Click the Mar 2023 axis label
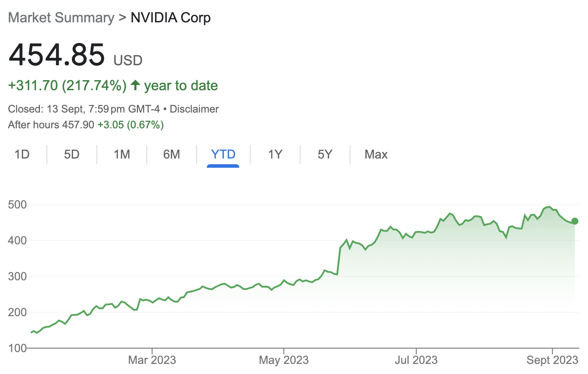 (x=152, y=360)
